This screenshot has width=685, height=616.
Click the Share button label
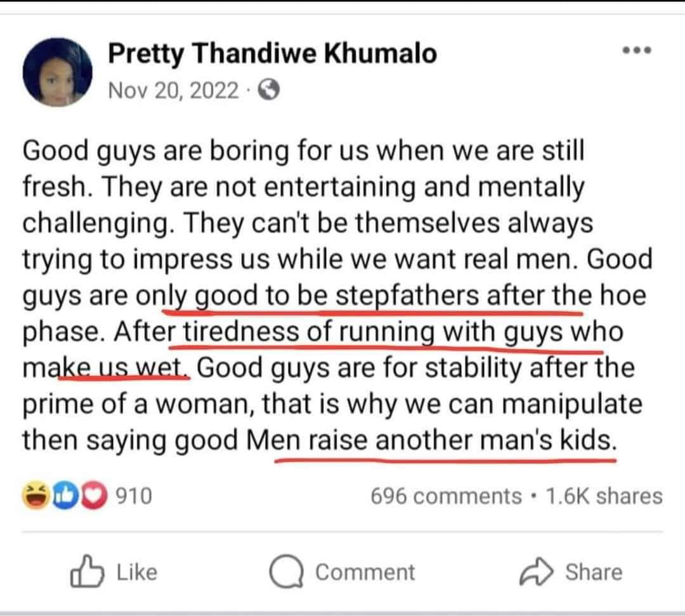pyautogui.click(x=594, y=572)
